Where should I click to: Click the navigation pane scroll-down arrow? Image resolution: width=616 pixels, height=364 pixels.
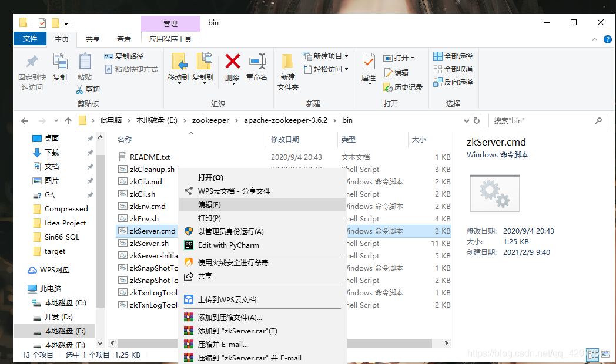pyautogui.click(x=100, y=343)
